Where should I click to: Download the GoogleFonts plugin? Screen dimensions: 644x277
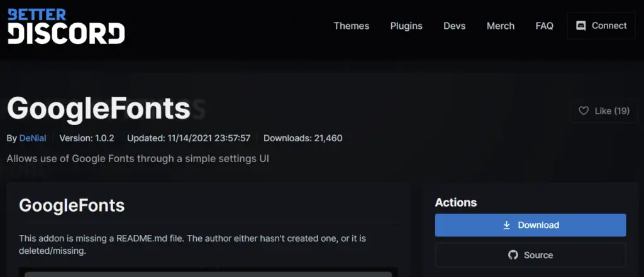[530, 225]
